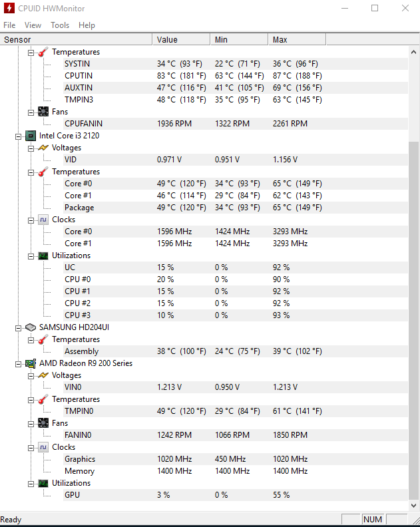Click the Value column header
The image size is (420, 527).
pos(181,40)
